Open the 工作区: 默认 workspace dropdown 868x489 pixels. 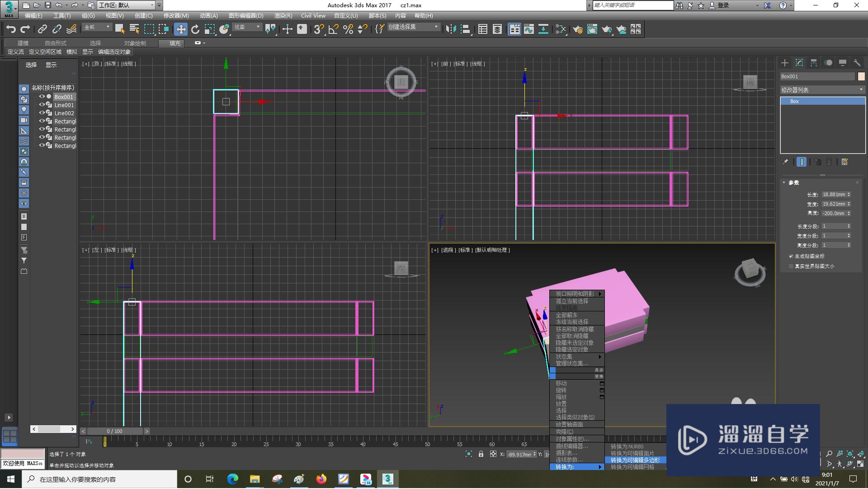(x=126, y=5)
